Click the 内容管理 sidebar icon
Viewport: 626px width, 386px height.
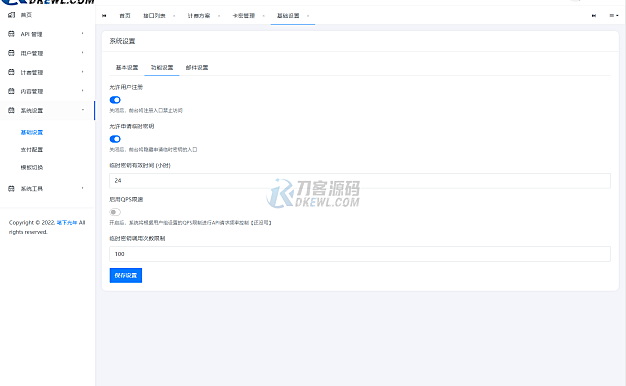11,91
